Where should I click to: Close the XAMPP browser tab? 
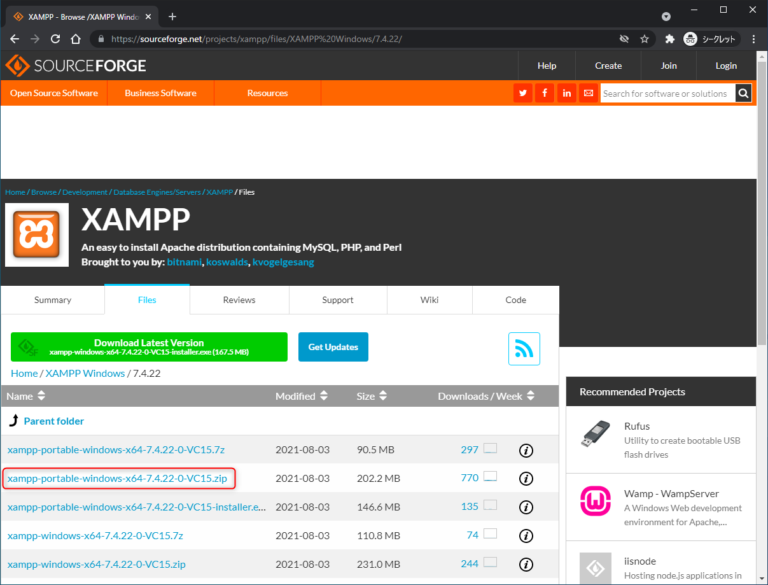pos(148,17)
